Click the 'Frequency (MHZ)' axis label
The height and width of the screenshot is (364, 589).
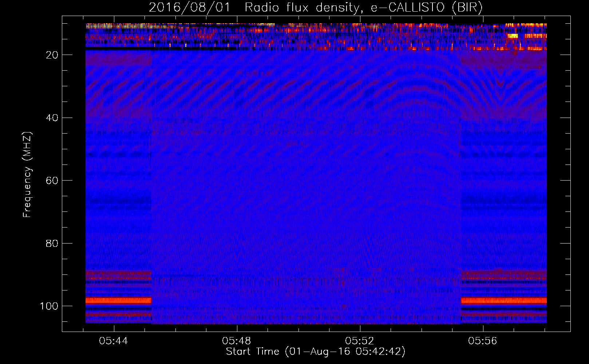pyautogui.click(x=27, y=174)
